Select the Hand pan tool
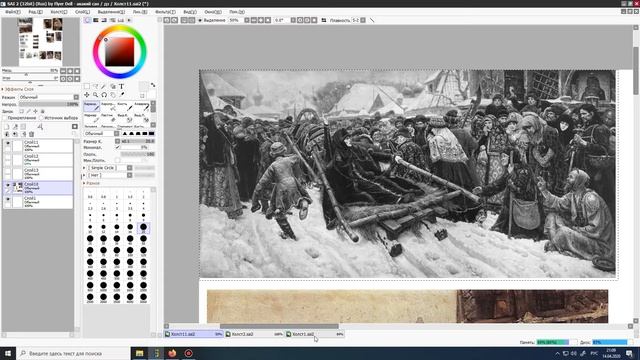The image size is (640, 360). coord(113,95)
